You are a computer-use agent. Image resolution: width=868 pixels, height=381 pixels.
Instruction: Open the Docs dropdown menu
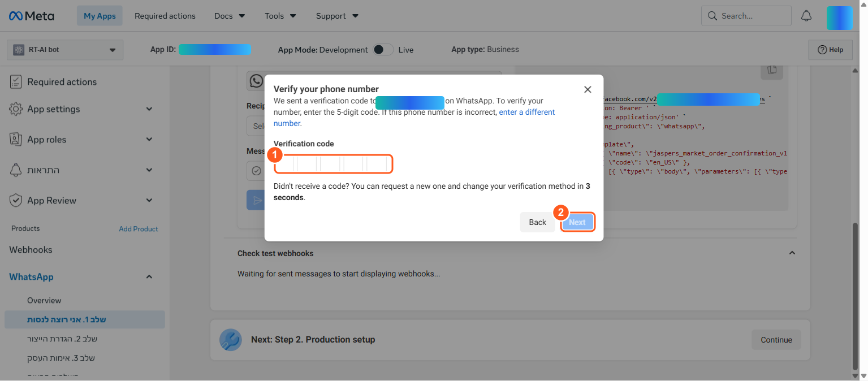[x=230, y=16]
